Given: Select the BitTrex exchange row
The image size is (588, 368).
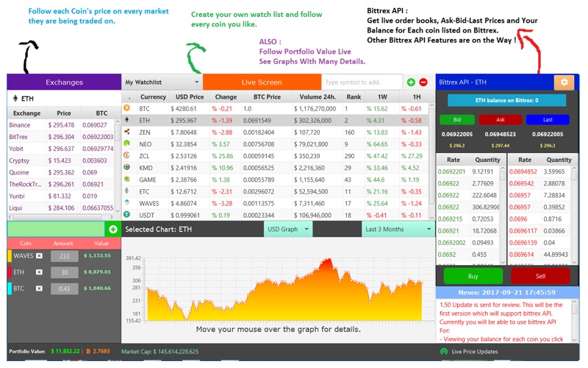Looking at the screenshot, I should (61, 137).
